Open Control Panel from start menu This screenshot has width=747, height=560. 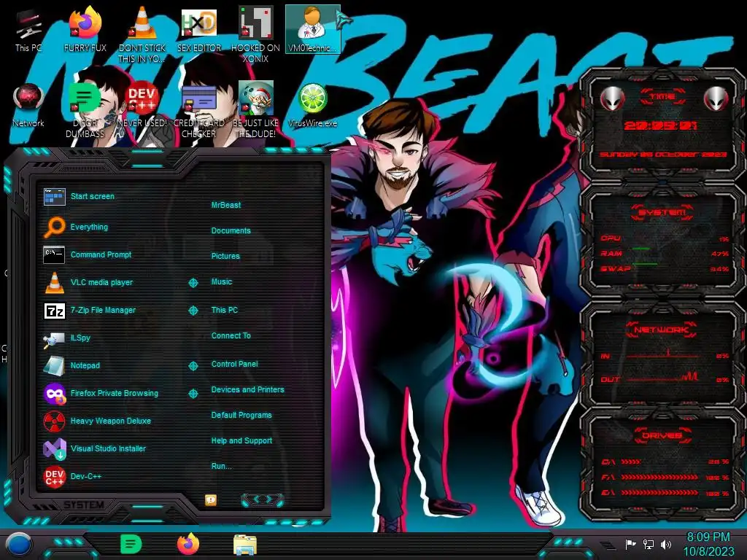(x=234, y=364)
